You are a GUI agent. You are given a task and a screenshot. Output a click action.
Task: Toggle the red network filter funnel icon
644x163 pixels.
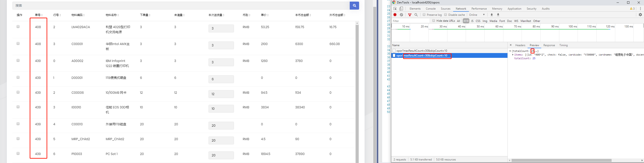[410, 15]
